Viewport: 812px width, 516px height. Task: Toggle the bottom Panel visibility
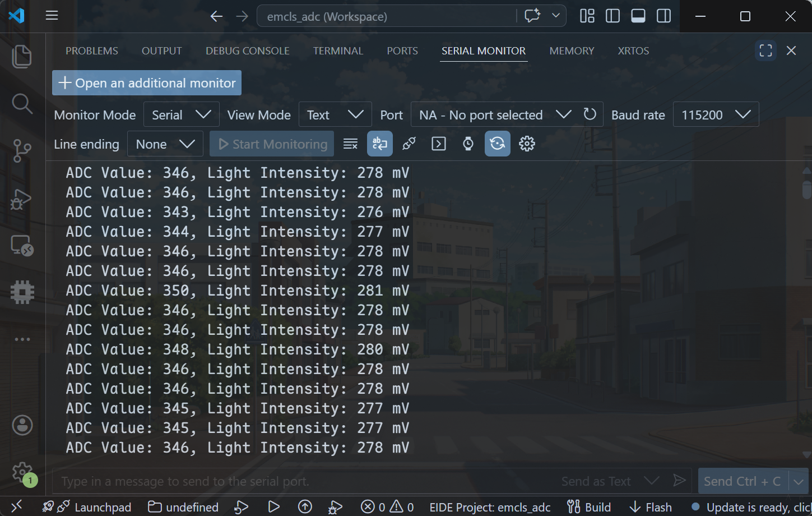pos(638,16)
